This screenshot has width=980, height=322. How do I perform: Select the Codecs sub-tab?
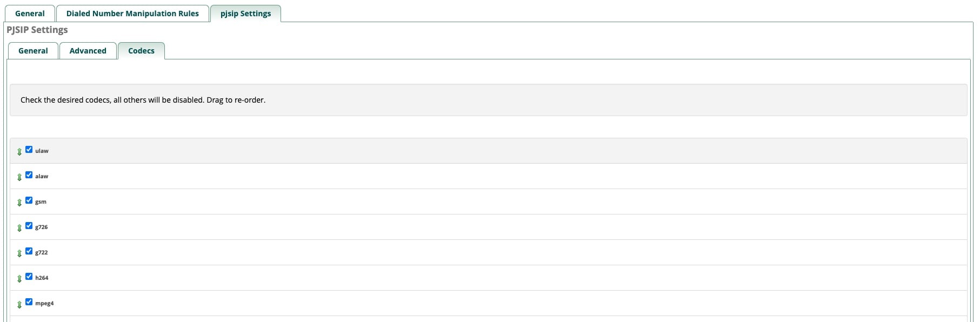pos(141,51)
